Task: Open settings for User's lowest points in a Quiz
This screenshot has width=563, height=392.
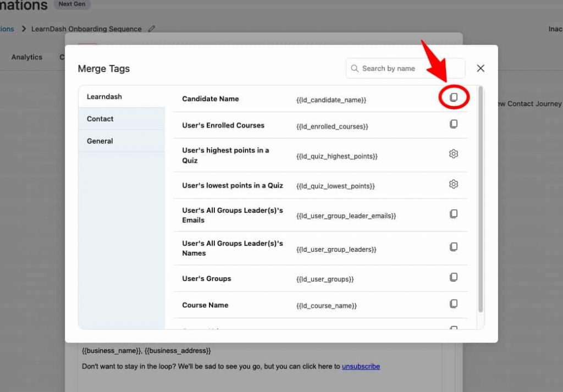Action: pos(454,184)
